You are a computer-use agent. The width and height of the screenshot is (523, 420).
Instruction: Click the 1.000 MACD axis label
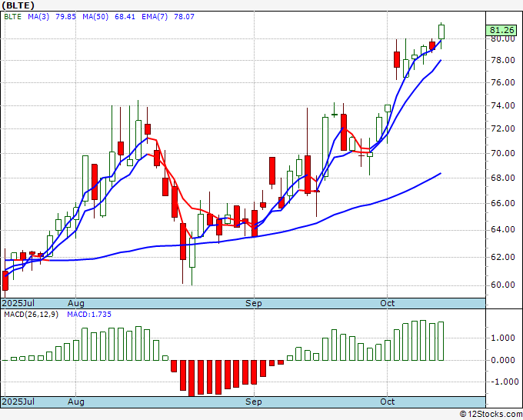coord(503,338)
